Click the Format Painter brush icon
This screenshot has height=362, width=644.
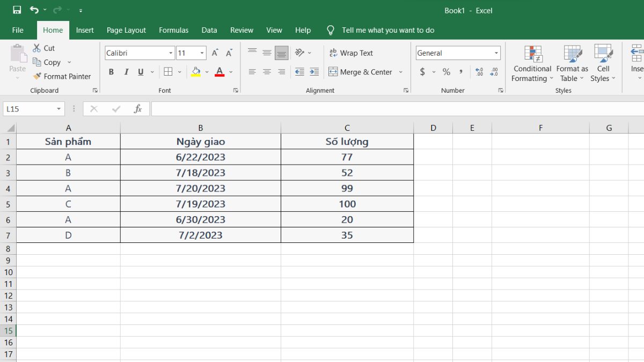tap(37, 76)
